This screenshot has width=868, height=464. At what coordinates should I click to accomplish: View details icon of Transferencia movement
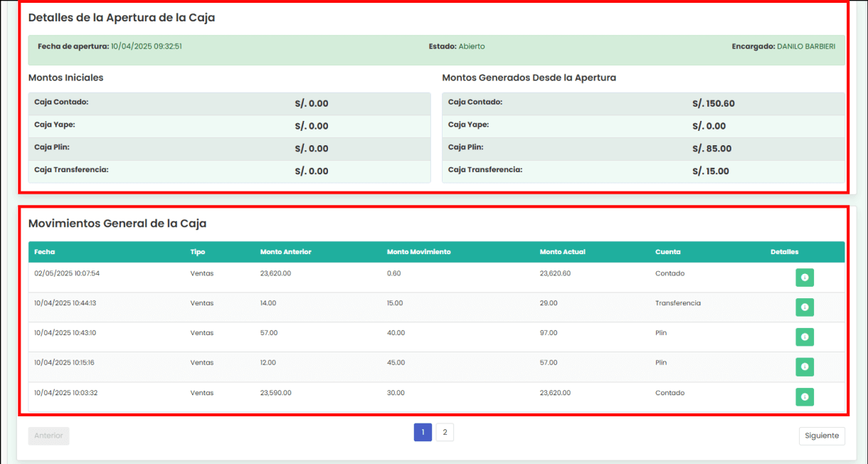(x=804, y=307)
